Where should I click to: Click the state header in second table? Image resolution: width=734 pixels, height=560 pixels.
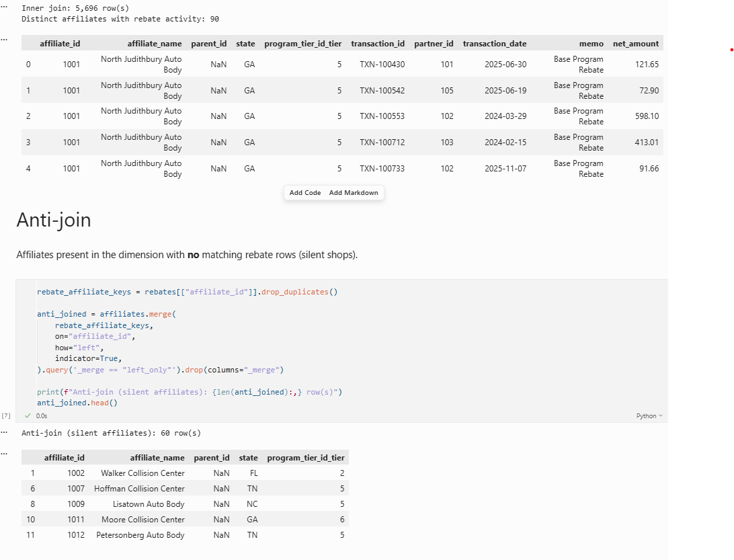coord(248,458)
